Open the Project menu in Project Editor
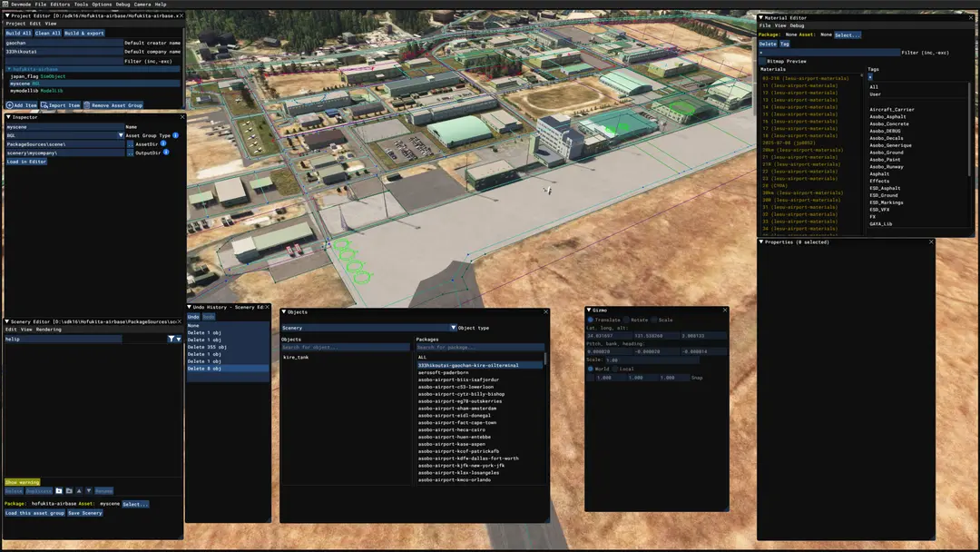 point(15,24)
